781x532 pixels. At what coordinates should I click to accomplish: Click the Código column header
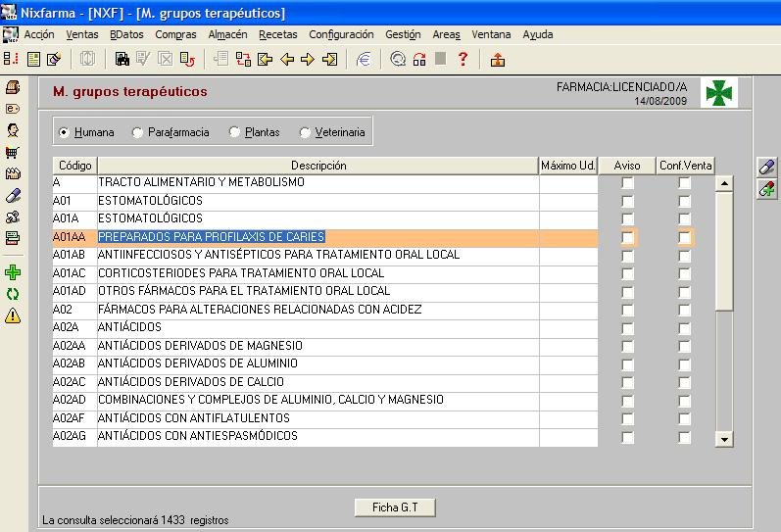tap(74, 166)
